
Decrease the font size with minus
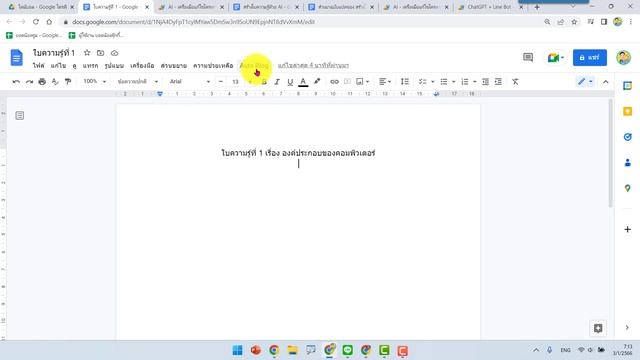[x=220, y=82]
